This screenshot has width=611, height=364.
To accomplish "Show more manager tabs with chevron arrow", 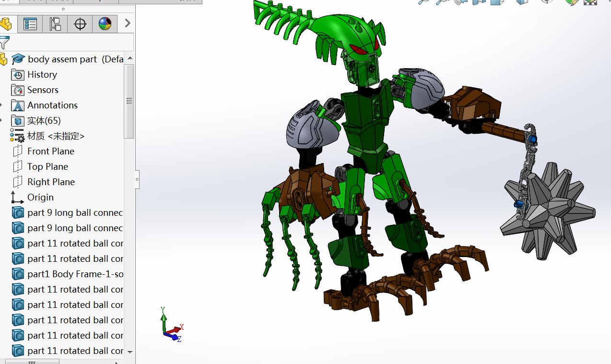I will pos(127,23).
